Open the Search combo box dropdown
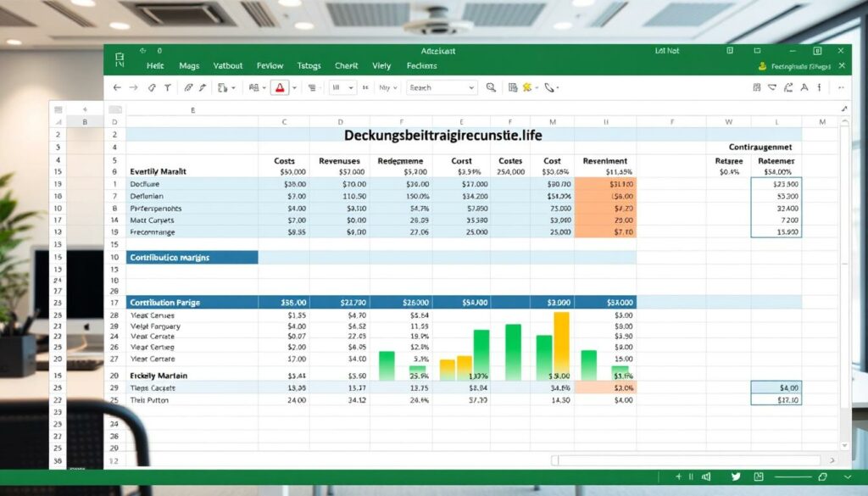The image size is (868, 496). pyautogui.click(x=471, y=88)
